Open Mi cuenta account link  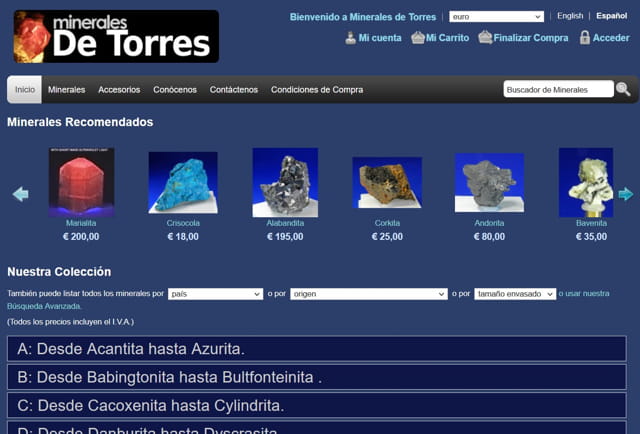[x=373, y=38]
